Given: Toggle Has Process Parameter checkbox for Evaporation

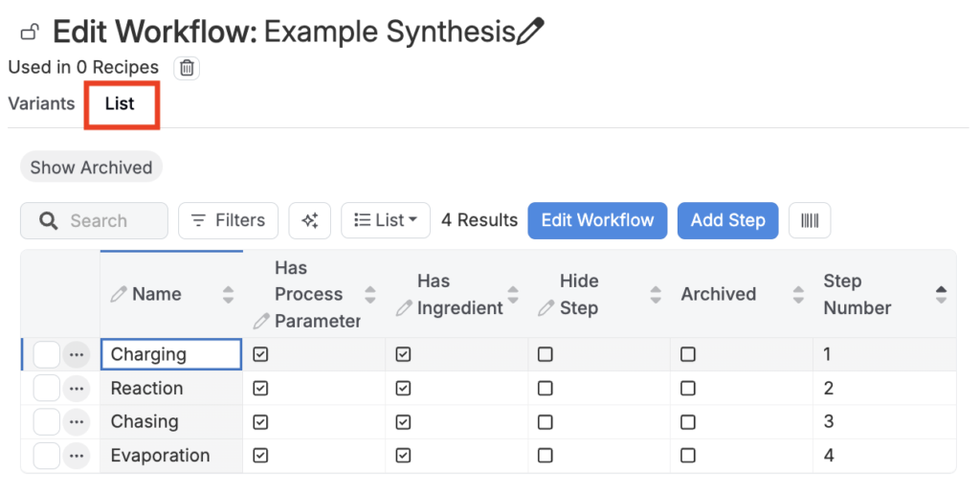Looking at the screenshot, I should pos(260,456).
